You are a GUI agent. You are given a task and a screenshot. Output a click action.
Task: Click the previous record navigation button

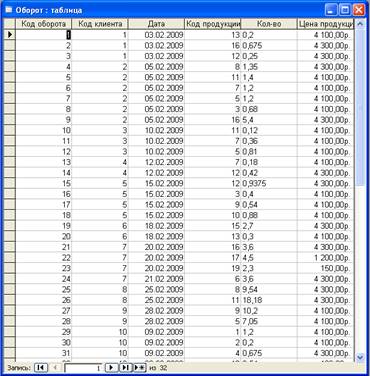tap(56, 368)
